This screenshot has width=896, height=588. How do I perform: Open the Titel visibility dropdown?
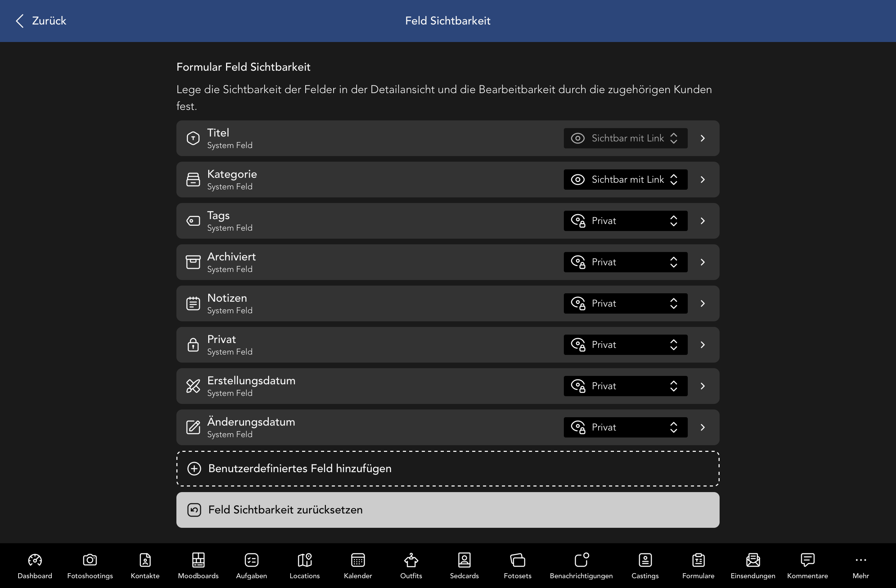click(626, 138)
